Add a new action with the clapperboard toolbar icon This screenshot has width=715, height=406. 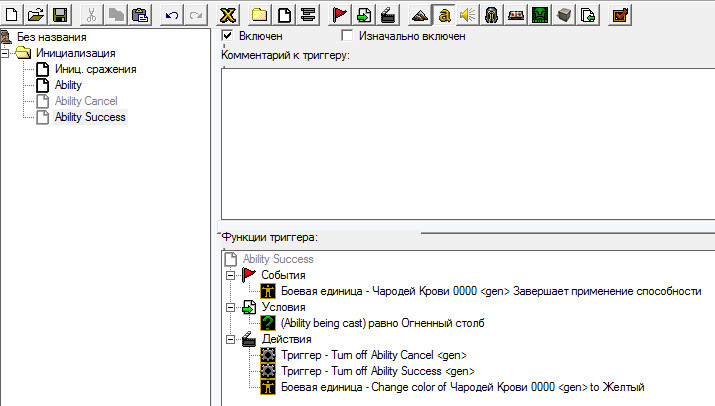click(x=388, y=15)
